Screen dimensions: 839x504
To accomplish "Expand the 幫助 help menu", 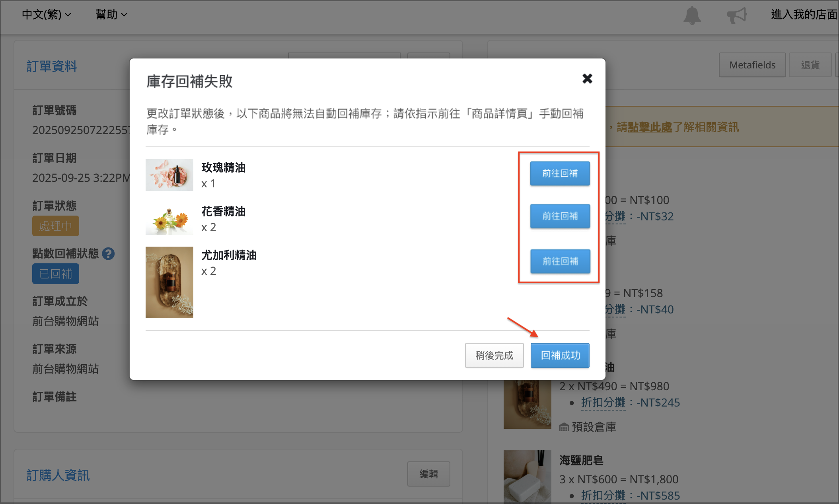I will pyautogui.click(x=111, y=15).
